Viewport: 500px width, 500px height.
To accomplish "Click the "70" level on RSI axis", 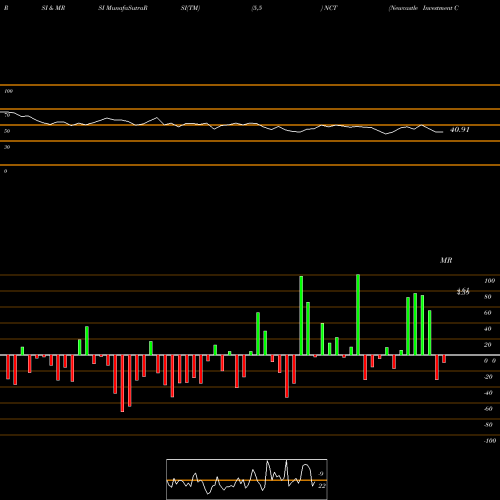I will [x=7, y=115].
